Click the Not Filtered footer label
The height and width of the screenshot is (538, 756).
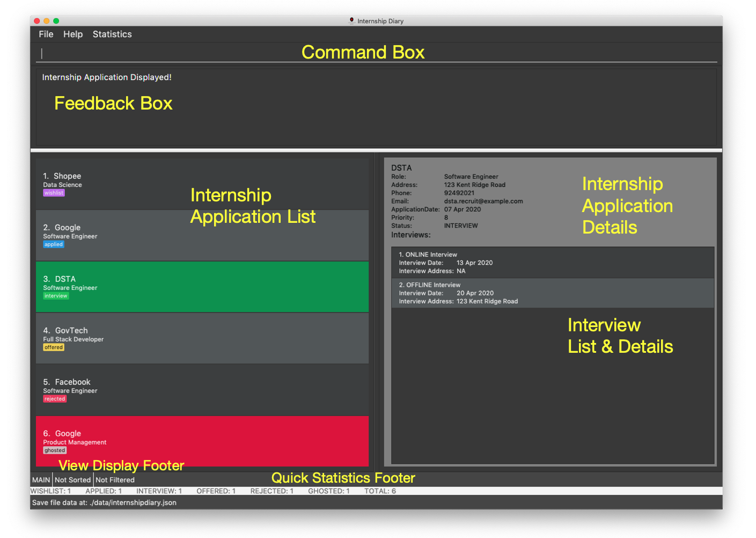(x=115, y=480)
